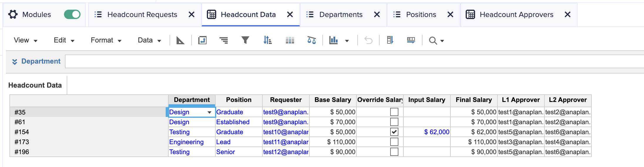Click test12@anaplan requester cell
The height and width of the screenshot is (167, 644).
pos(286,152)
